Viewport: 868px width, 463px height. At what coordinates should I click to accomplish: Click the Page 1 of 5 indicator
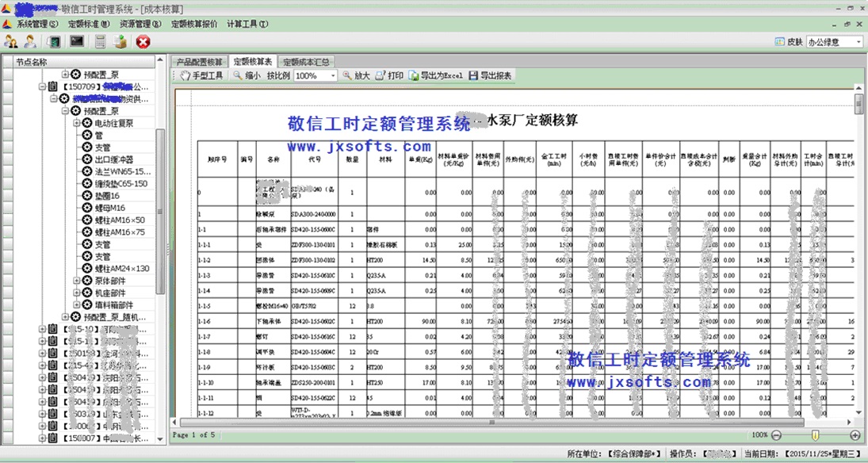click(x=193, y=434)
